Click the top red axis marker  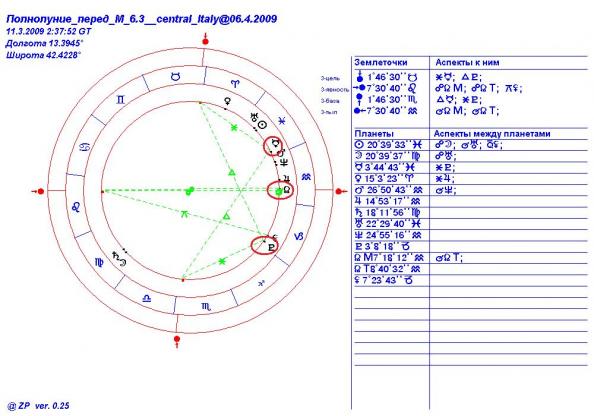coord(205,40)
